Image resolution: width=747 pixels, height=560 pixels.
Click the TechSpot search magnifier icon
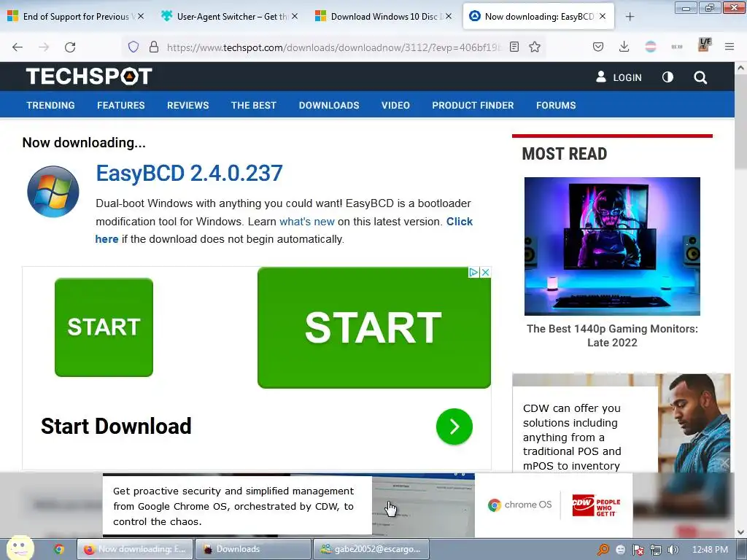[700, 77]
